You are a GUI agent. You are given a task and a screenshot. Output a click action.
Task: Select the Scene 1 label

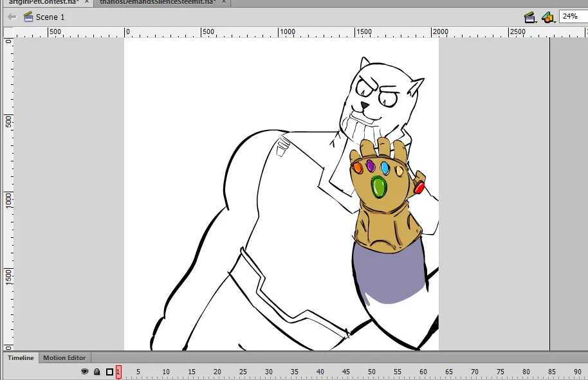pyautogui.click(x=50, y=17)
